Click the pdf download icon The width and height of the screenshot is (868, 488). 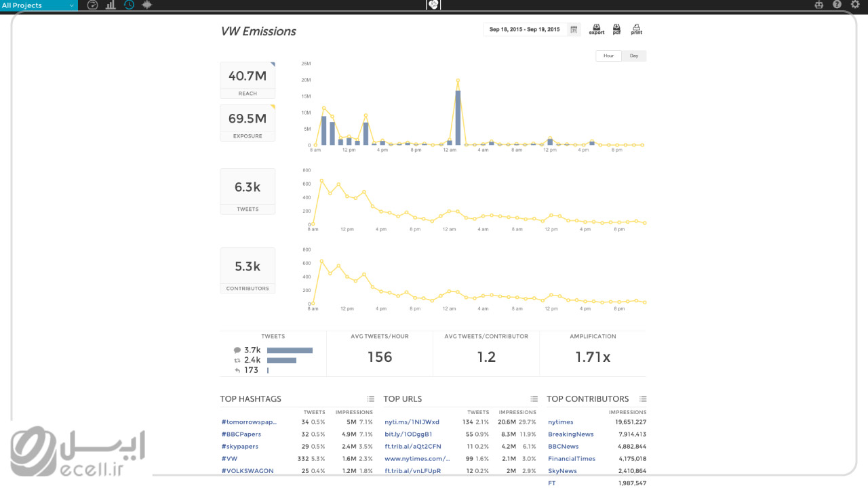pos(617,29)
